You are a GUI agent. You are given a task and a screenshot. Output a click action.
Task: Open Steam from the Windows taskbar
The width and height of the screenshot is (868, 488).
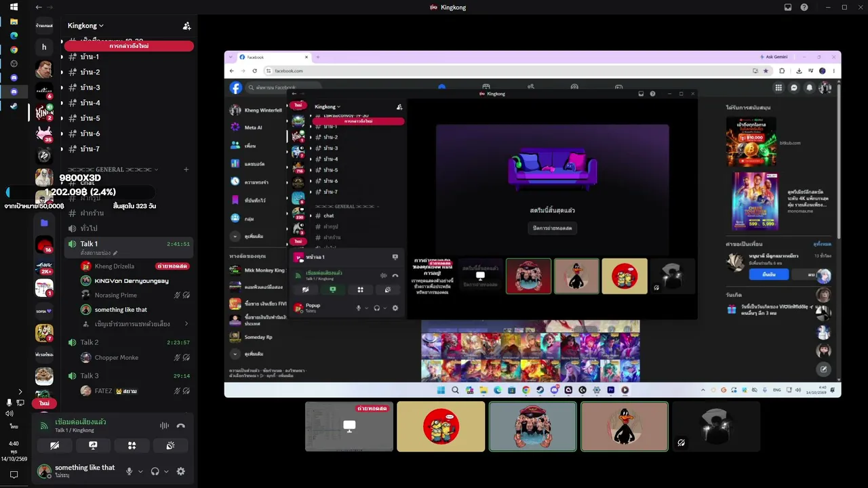click(14, 105)
